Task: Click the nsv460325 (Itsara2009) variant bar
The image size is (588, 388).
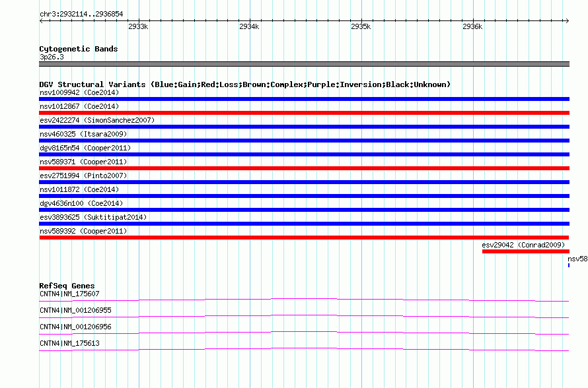Action: 304,141
